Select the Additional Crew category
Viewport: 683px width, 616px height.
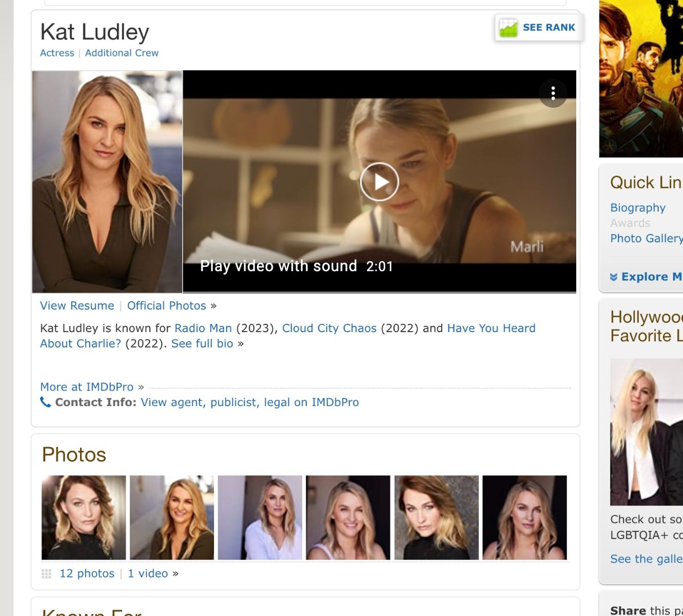[122, 53]
